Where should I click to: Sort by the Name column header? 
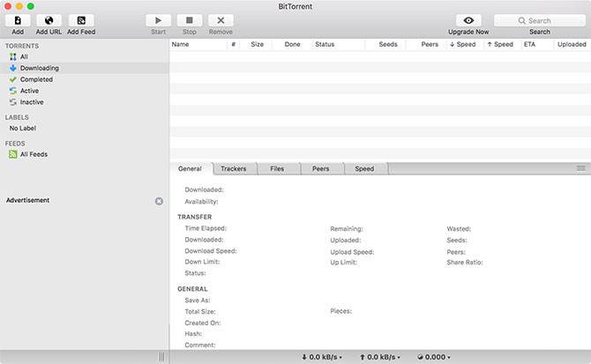click(x=198, y=44)
